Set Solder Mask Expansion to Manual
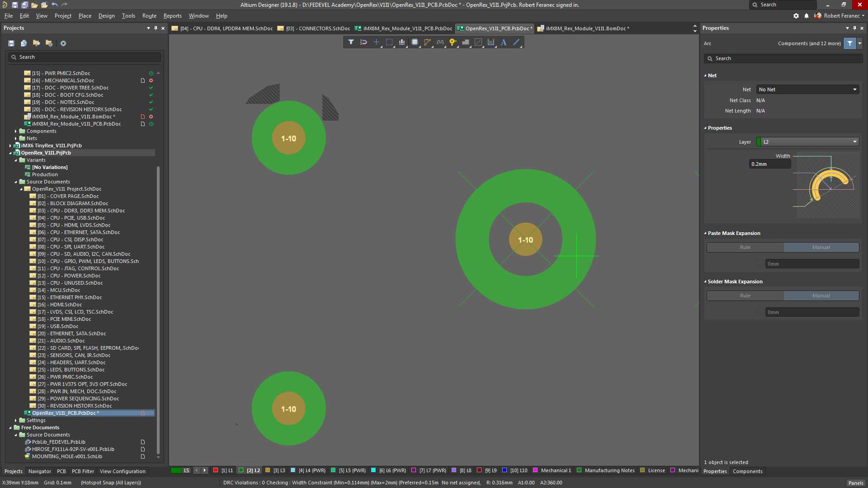868x488 pixels. coord(821,296)
